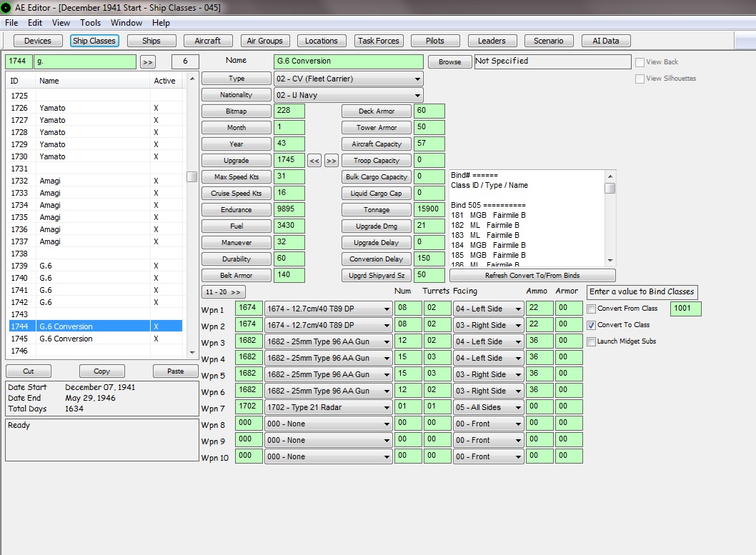756x555 pixels.
Task: Select row 1726 Yamato
Action: pyautogui.click(x=96, y=108)
